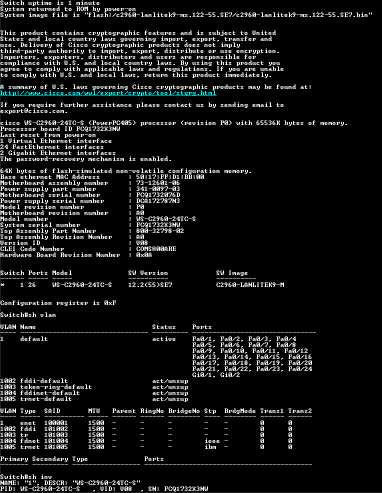Image resolution: width=382 pixels, height=493 pixels.
Task: Click the password-recovery mechanism enabled line
Action: pyautogui.click(x=86, y=159)
